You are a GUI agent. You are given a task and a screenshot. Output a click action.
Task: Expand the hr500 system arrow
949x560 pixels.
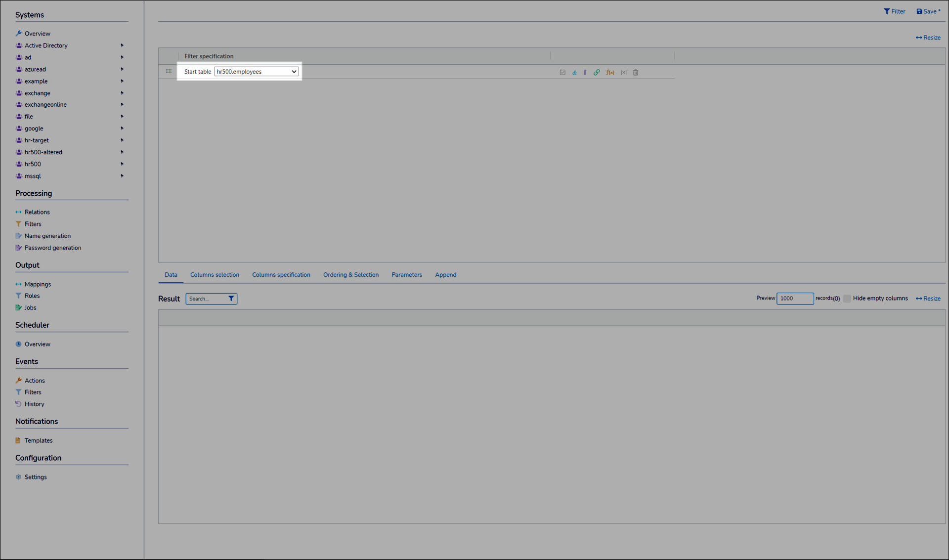click(x=122, y=164)
